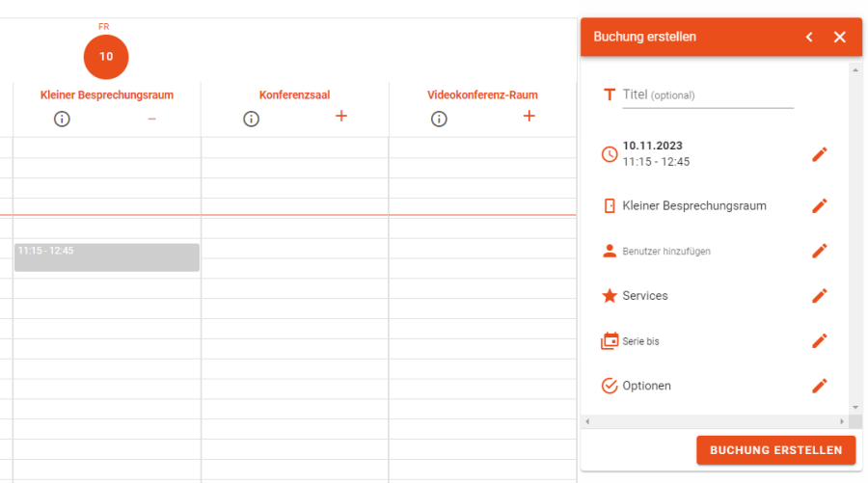Add Videokonferenz-Raum with the plus icon
Viewport: 868px width, 483px height.
(529, 117)
